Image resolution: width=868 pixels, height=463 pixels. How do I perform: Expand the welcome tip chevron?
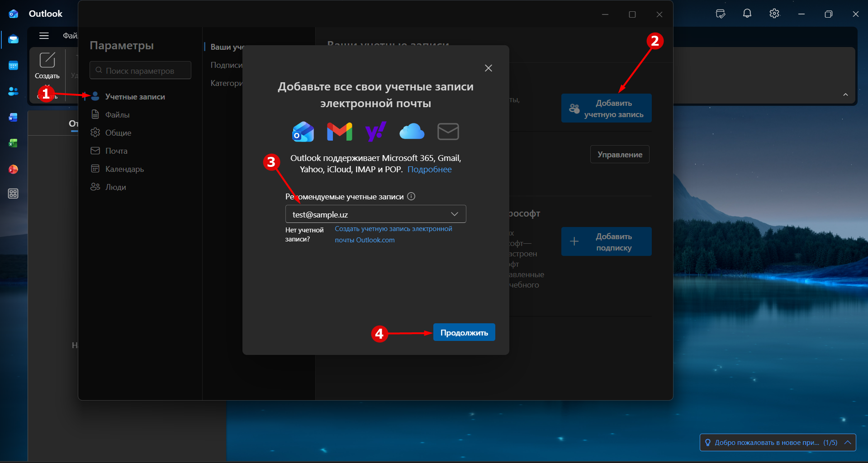pyautogui.click(x=848, y=443)
